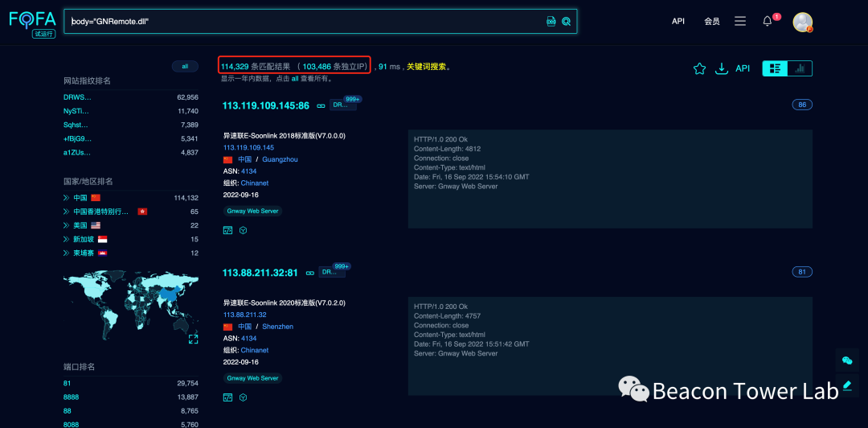Click Gnway Web Server tag in second result
Image resolution: width=868 pixels, height=428 pixels.
click(x=253, y=378)
